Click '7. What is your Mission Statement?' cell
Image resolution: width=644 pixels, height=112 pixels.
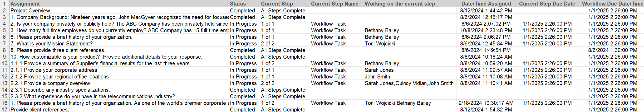(119, 44)
